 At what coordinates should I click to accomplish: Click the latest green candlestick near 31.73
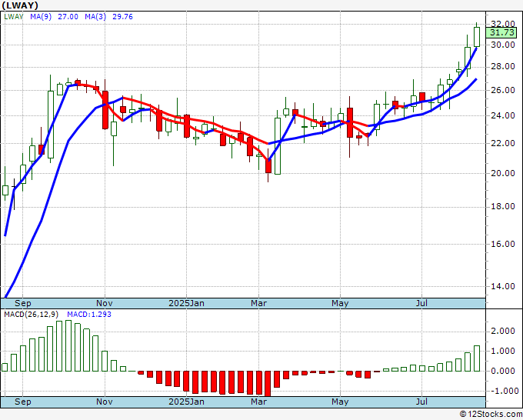(477, 37)
